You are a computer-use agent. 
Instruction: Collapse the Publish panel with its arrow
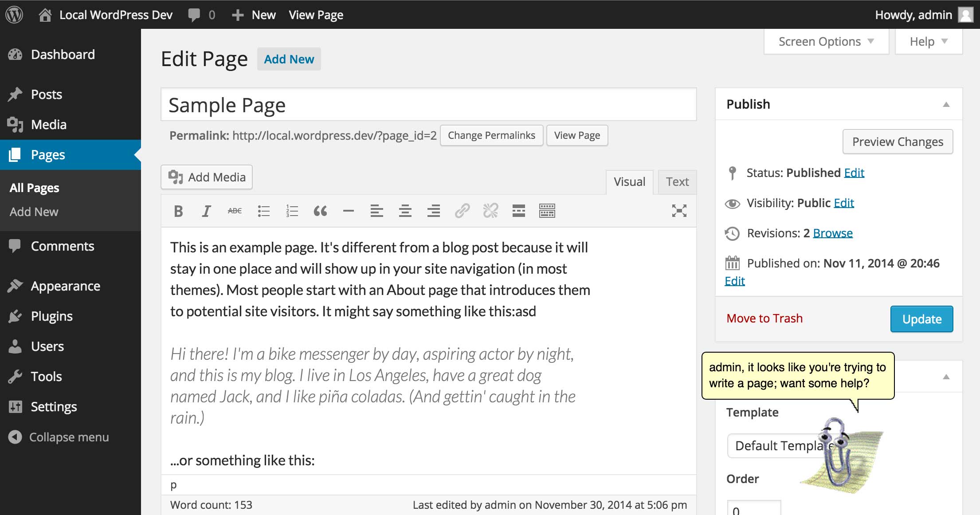pos(946,105)
